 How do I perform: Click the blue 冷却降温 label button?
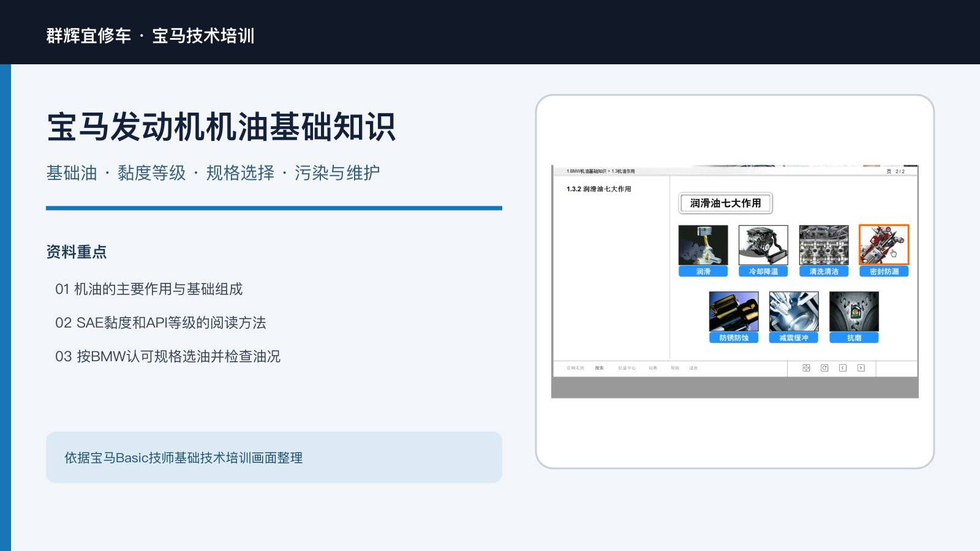(763, 271)
